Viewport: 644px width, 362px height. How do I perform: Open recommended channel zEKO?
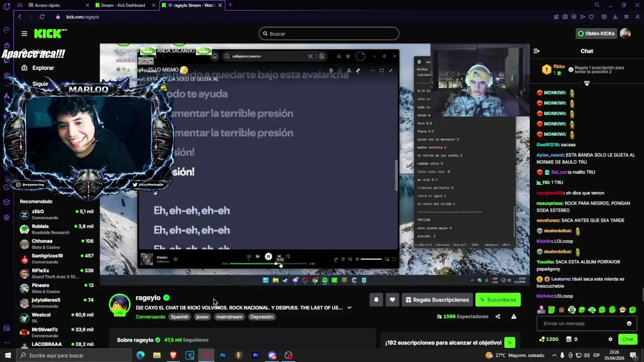(x=56, y=215)
